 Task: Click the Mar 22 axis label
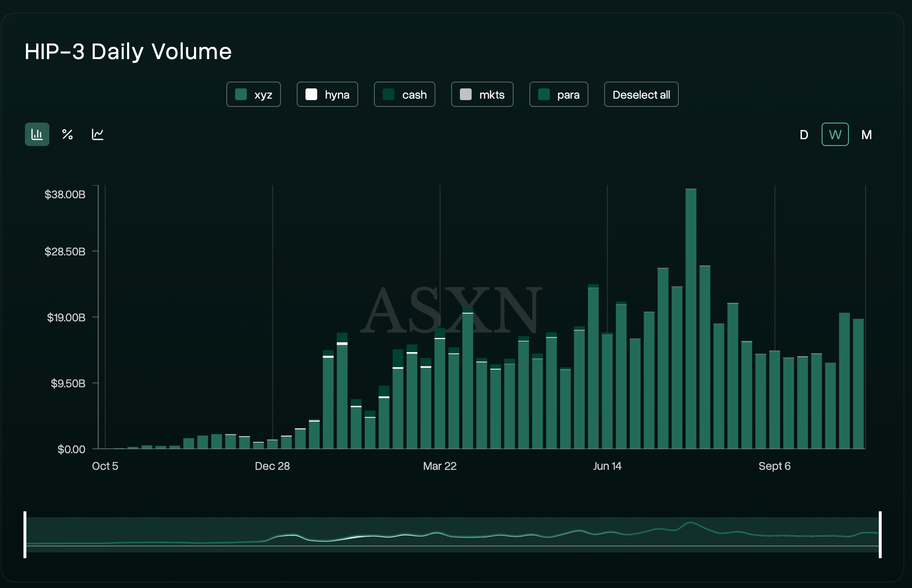click(x=440, y=466)
